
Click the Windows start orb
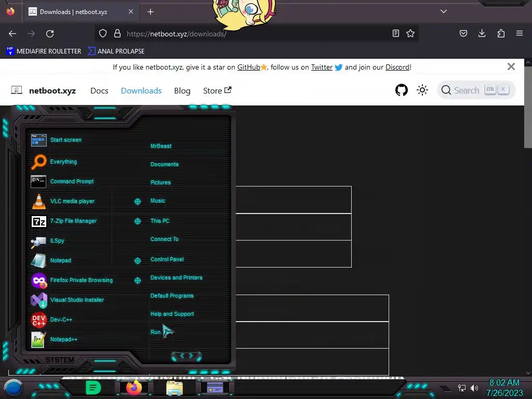[x=13, y=388]
